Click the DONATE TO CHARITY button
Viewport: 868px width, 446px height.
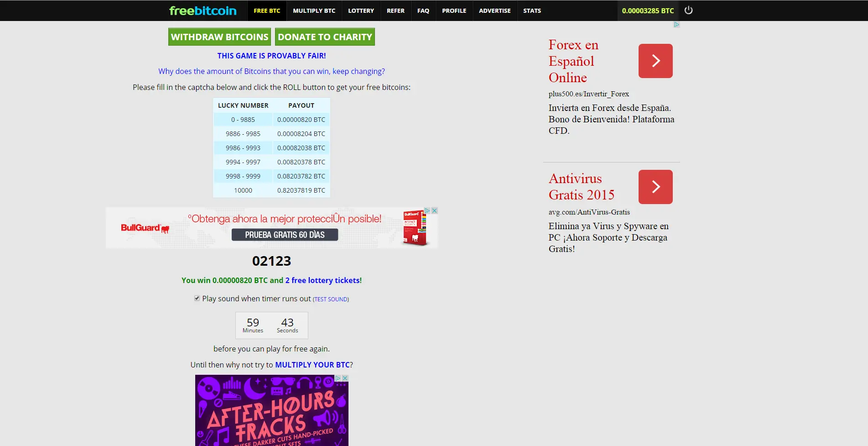pyautogui.click(x=325, y=37)
